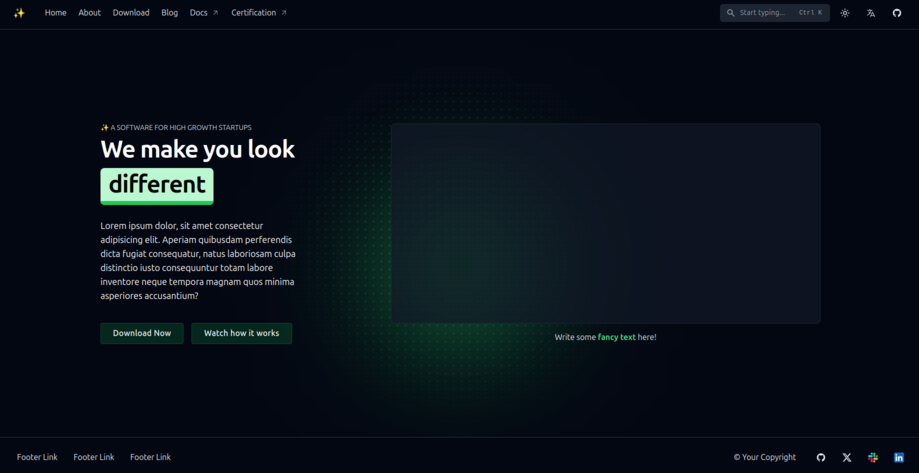Viewport: 919px width, 473px height.
Task: Click the search magnifier icon
Action: coord(730,13)
